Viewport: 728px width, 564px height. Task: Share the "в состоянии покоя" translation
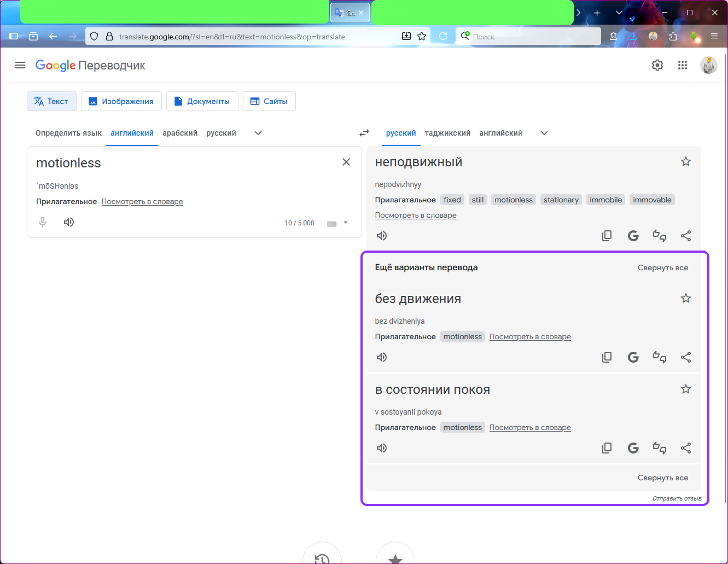pyautogui.click(x=686, y=448)
